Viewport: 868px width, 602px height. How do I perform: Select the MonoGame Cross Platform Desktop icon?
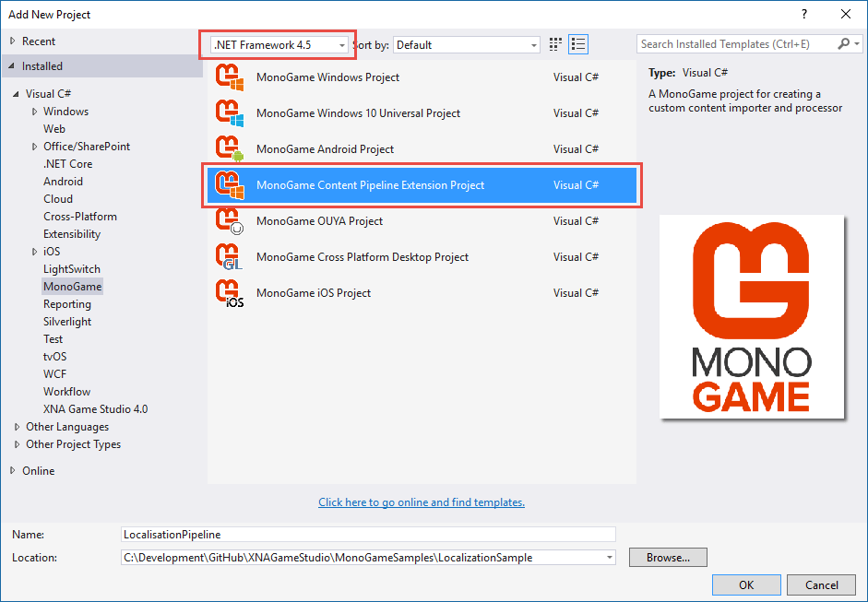(x=230, y=257)
